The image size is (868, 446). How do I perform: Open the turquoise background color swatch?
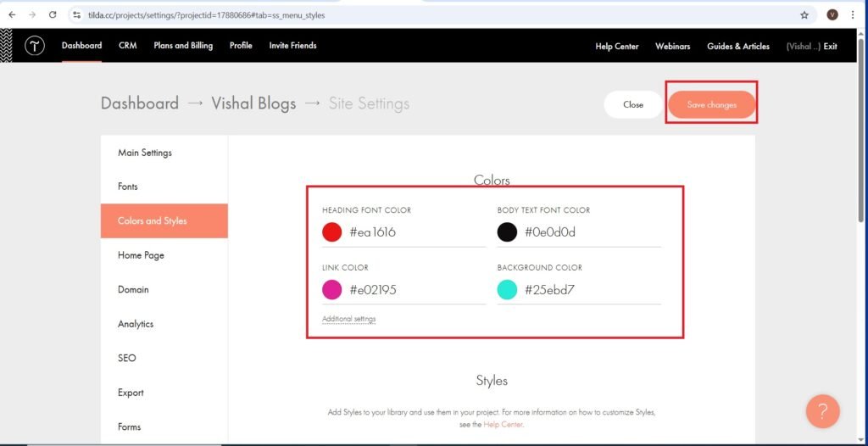coord(507,290)
